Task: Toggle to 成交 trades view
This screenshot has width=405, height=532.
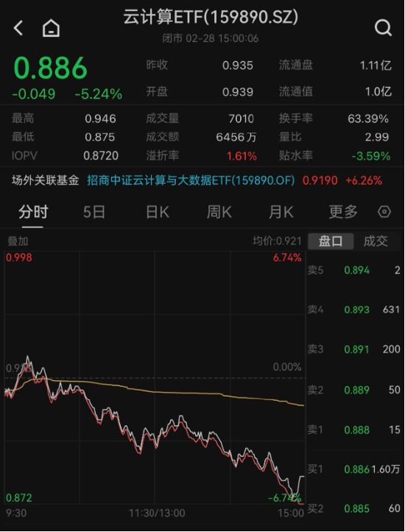Action: coord(376,241)
